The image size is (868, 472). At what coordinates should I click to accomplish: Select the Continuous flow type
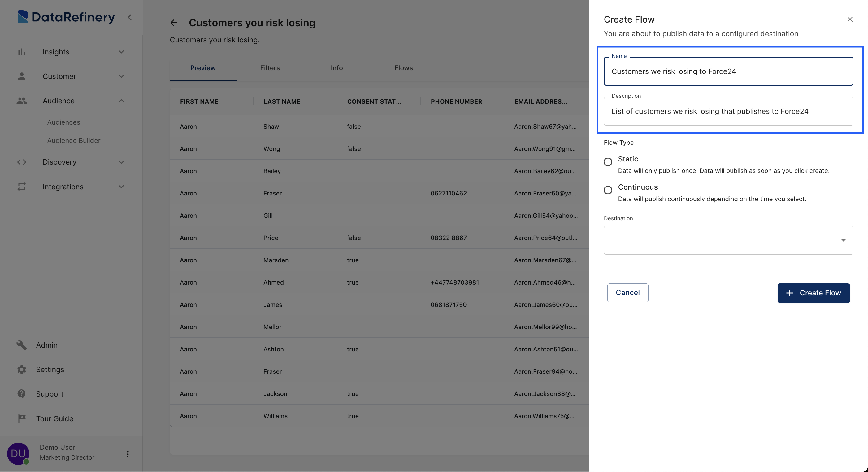tap(608, 190)
